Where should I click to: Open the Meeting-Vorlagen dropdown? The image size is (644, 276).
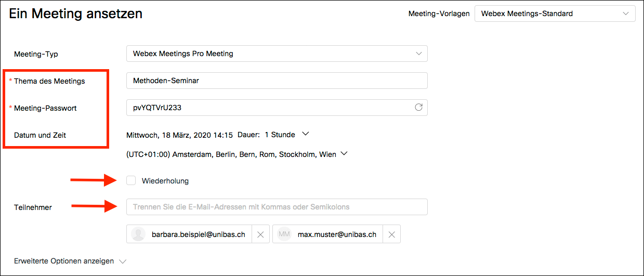555,14
